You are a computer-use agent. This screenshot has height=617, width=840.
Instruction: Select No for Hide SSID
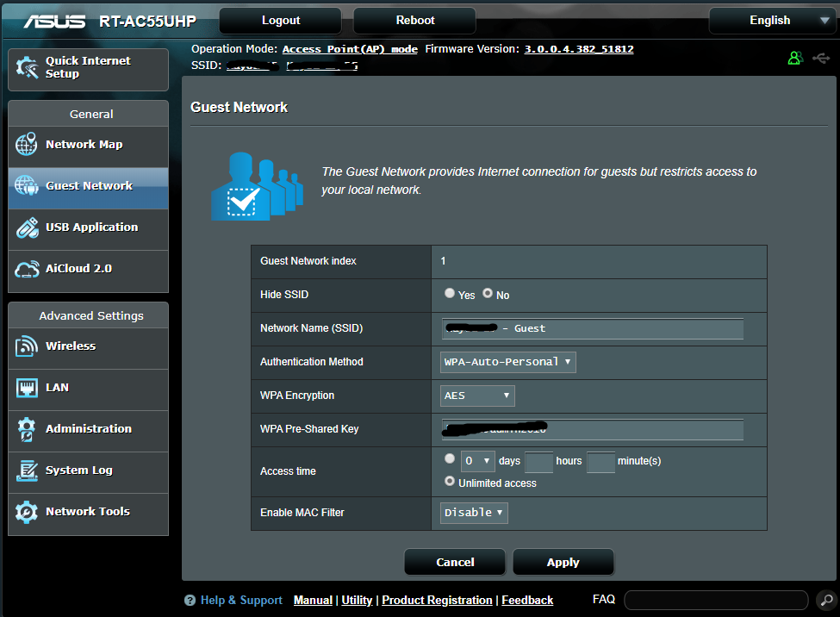coord(488,293)
